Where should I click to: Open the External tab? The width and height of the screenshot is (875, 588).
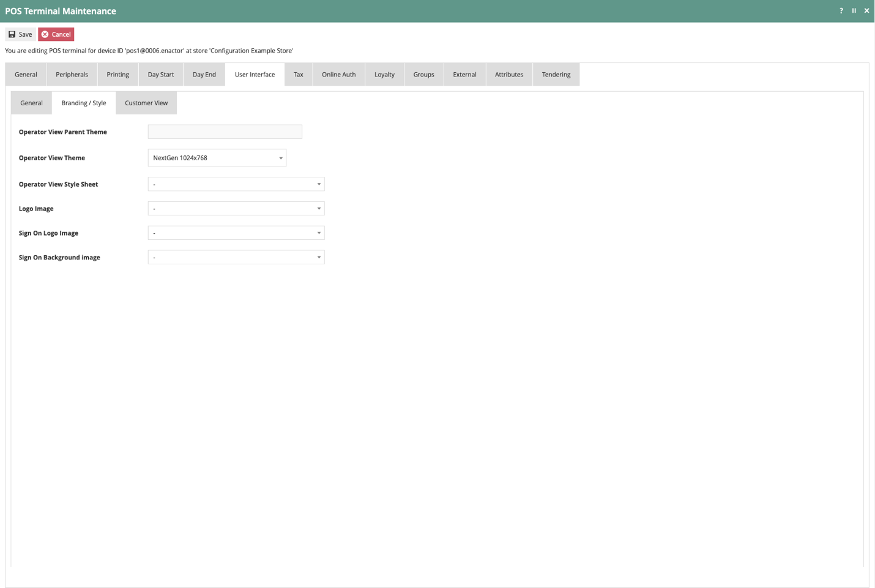pyautogui.click(x=464, y=75)
